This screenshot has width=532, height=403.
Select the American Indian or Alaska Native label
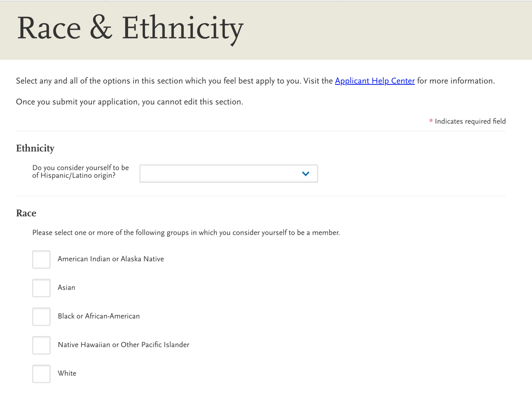point(110,259)
